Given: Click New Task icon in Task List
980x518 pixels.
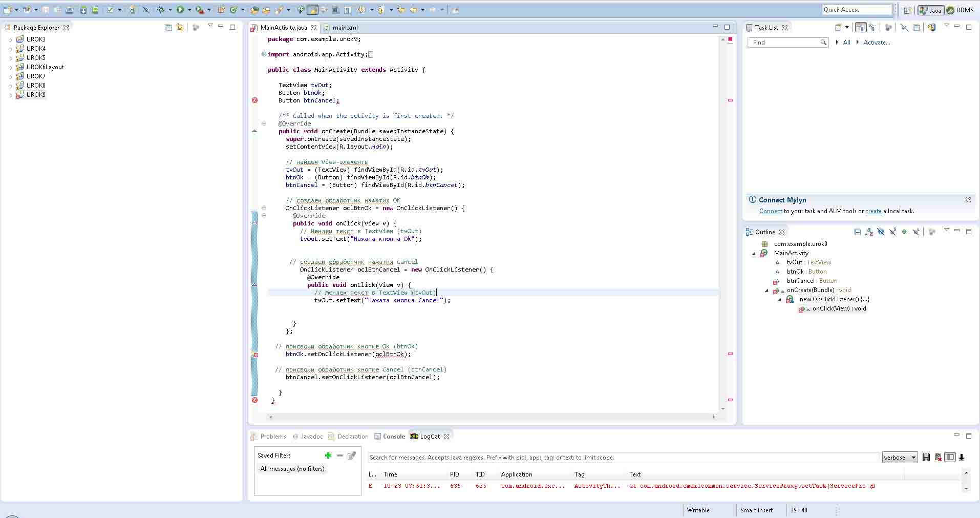Looking at the screenshot, I should tap(838, 27).
